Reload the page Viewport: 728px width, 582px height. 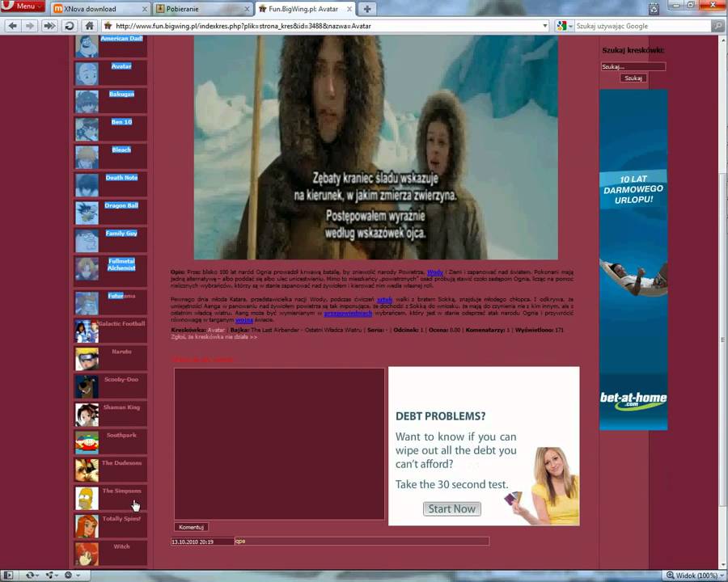point(70,26)
